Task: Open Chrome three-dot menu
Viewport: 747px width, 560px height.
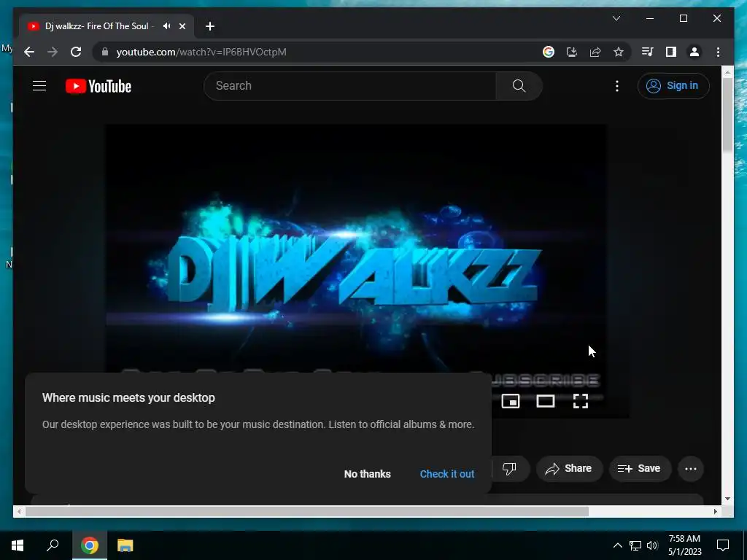Action: 718,52
